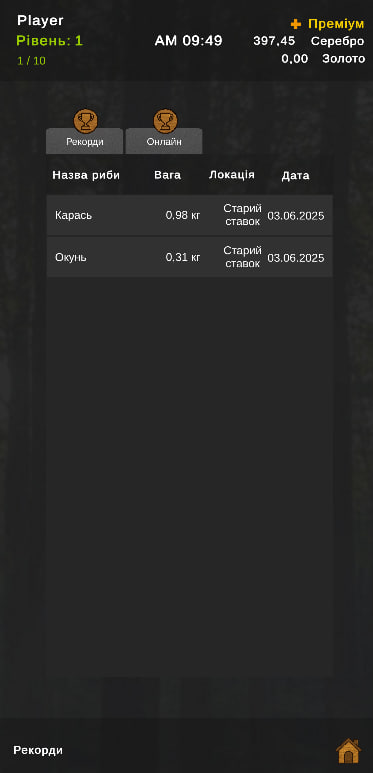Click the Золото currency label
373x773 pixels.
click(343, 59)
